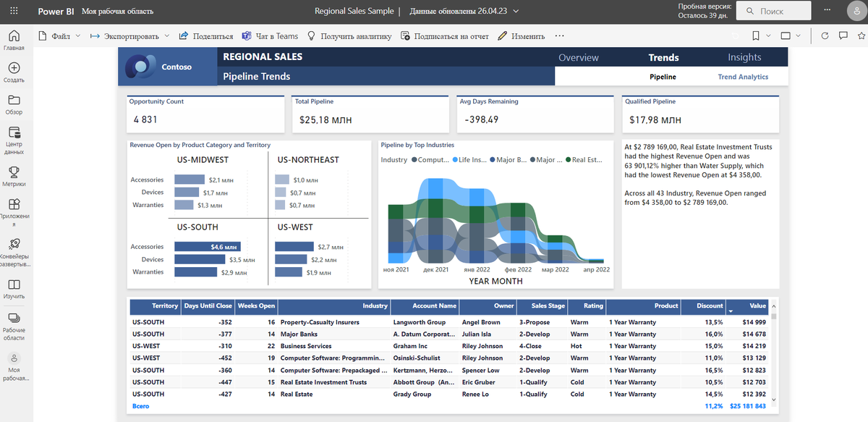Image resolution: width=868 pixels, height=422 pixels.
Task: Open Чат в Teams
Action: pyautogui.click(x=270, y=35)
